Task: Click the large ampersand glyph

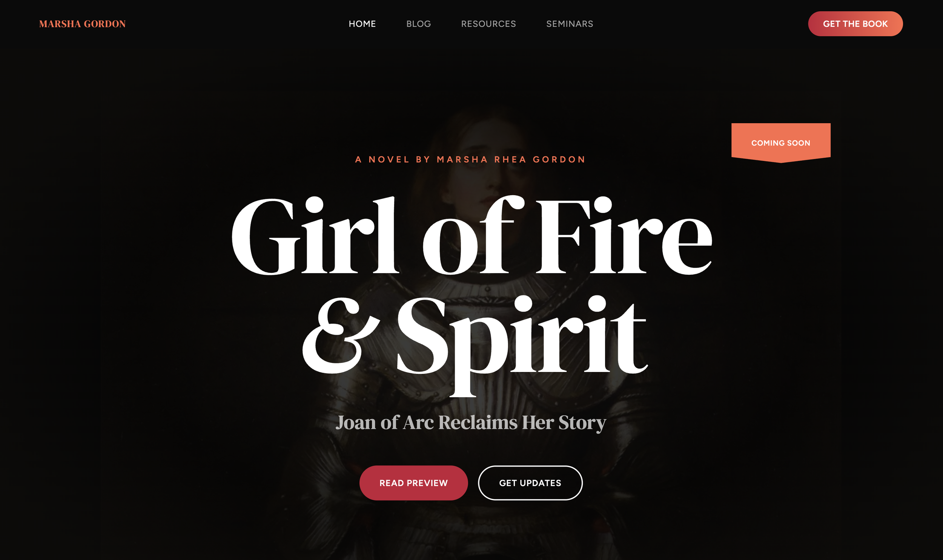Action: point(341,335)
